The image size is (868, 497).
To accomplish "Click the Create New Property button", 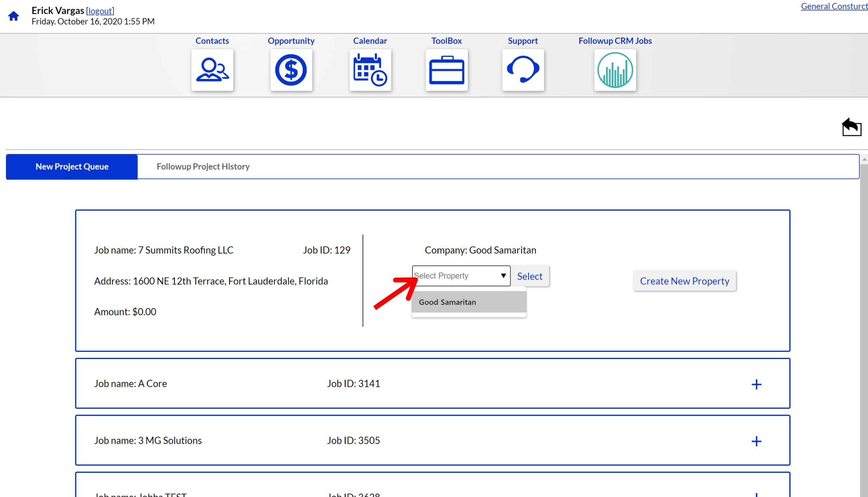I will coord(684,281).
